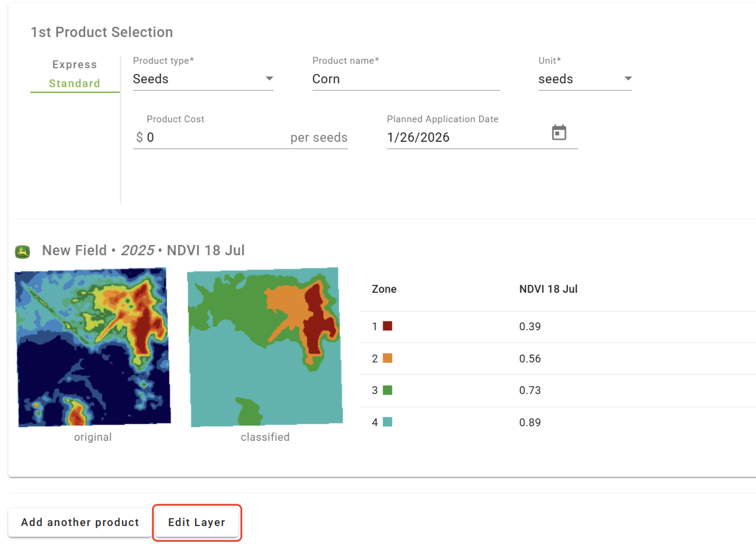The width and height of the screenshot is (756, 546).
Task: Click zone 1 dark red color swatch
Action: [x=388, y=326]
